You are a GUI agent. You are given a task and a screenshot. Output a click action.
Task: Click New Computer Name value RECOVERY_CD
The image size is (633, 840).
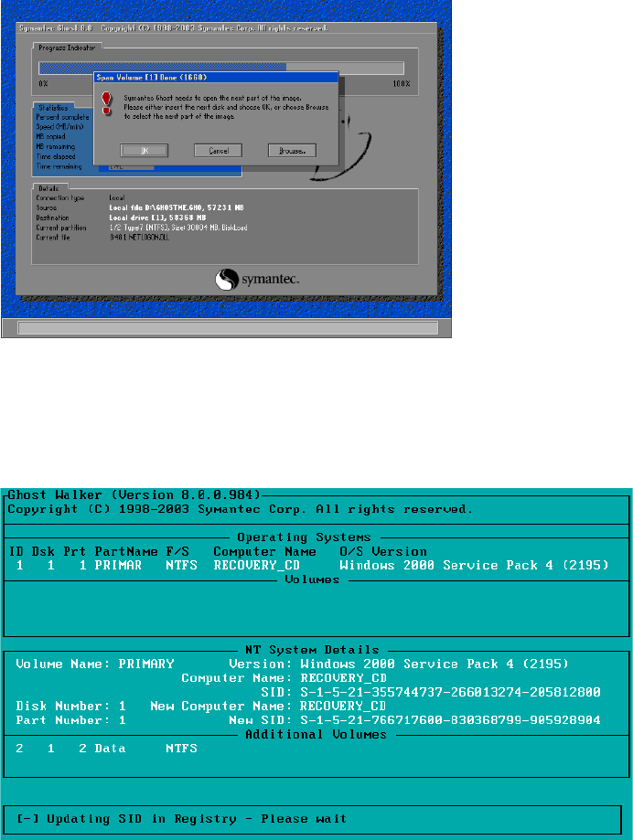[x=342, y=706]
